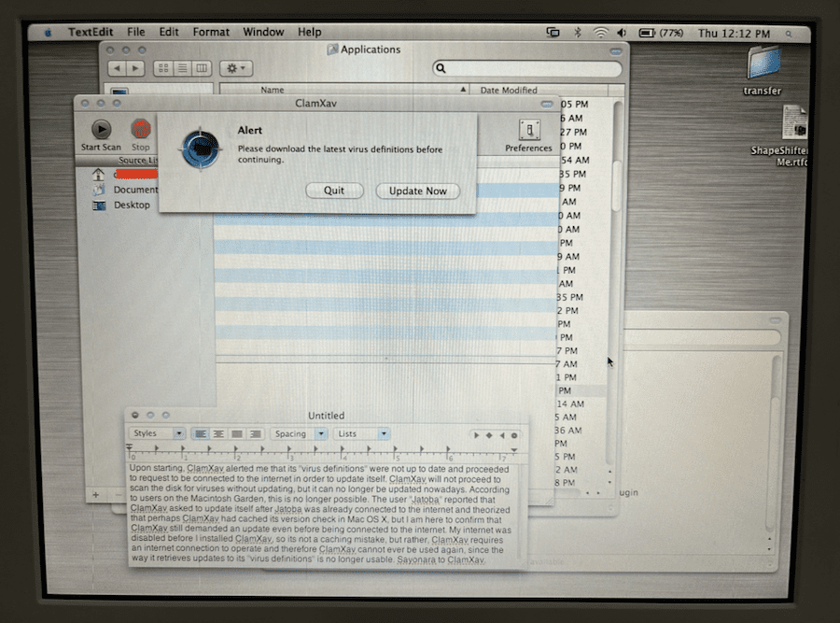Open the Finder Action gear menu
Viewport: 840px width, 623px height.
coord(236,68)
